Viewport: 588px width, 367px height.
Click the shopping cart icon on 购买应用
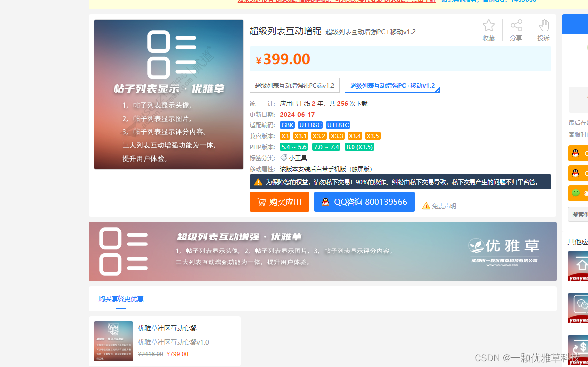pyautogui.click(x=262, y=202)
